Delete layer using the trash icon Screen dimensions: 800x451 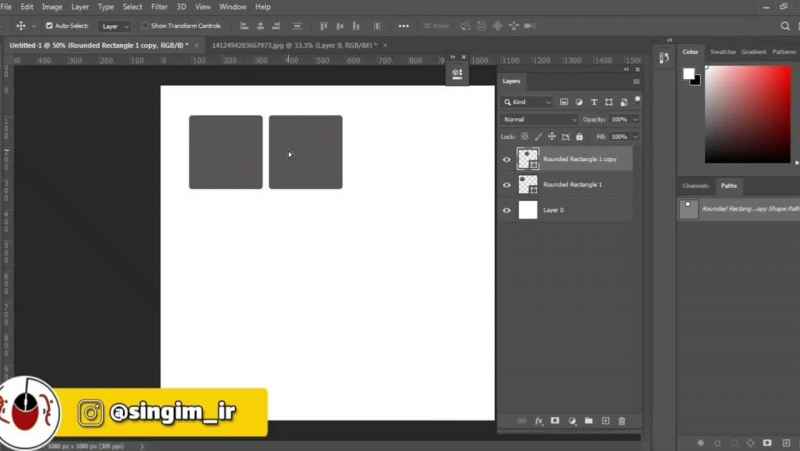tap(622, 421)
